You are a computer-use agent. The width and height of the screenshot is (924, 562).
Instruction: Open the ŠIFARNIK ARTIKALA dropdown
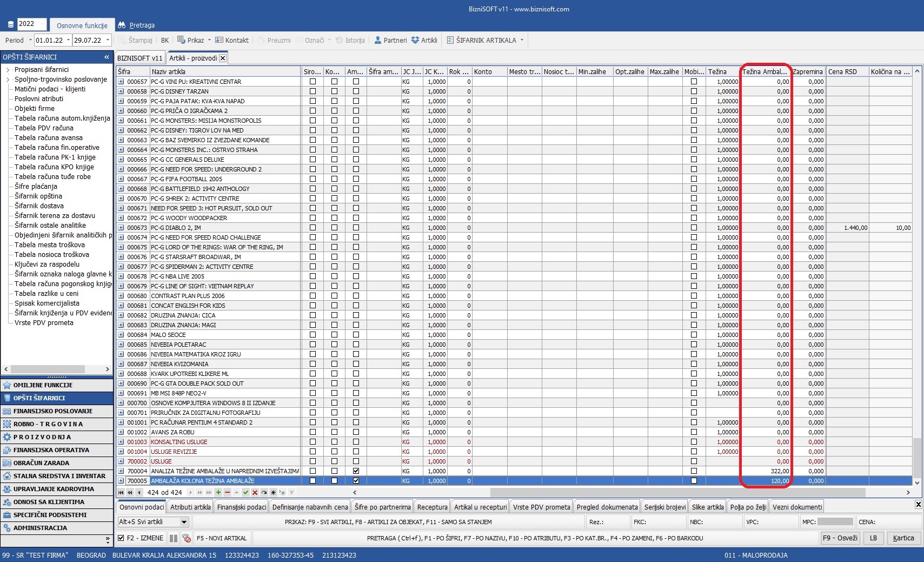(x=522, y=40)
